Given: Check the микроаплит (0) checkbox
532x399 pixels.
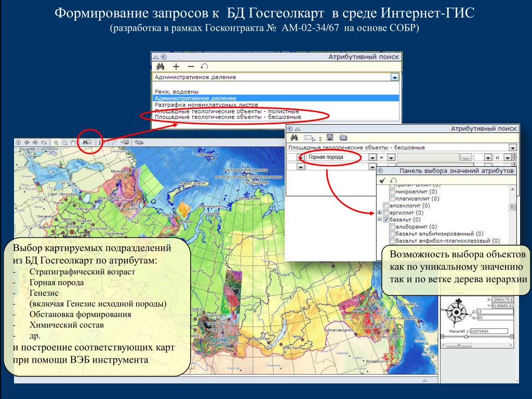Looking at the screenshot, I should 392,192.
